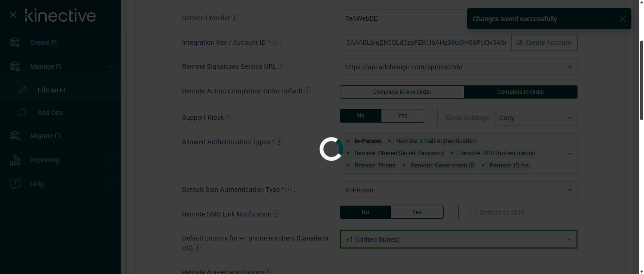Dismiss the Changes saved successfully notification
This screenshot has width=644, height=274.
[x=622, y=19]
